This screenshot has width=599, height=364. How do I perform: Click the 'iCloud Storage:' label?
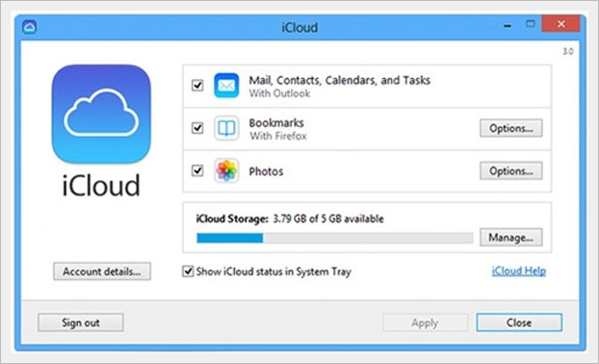tap(232, 219)
